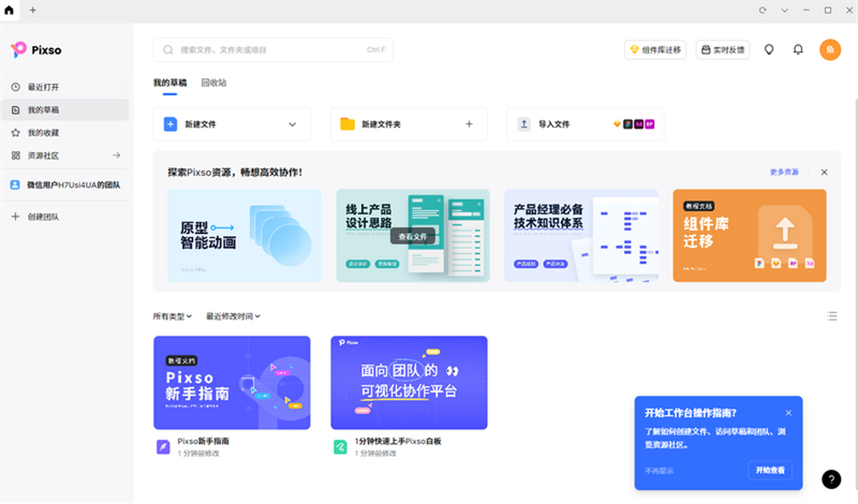Switch to the 回收站 tab
The height and width of the screenshot is (504, 858).
214,82
